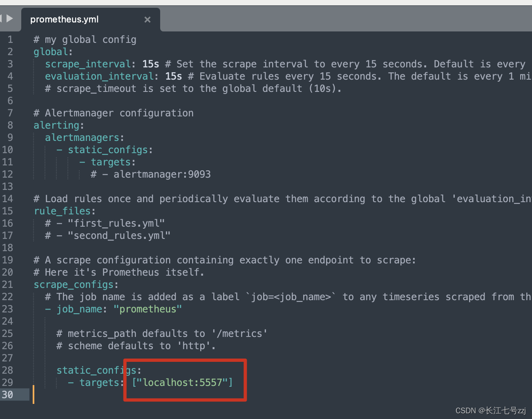The image size is (532, 419).
Task: Click the scrape_interval value 15s
Action: click(150, 64)
